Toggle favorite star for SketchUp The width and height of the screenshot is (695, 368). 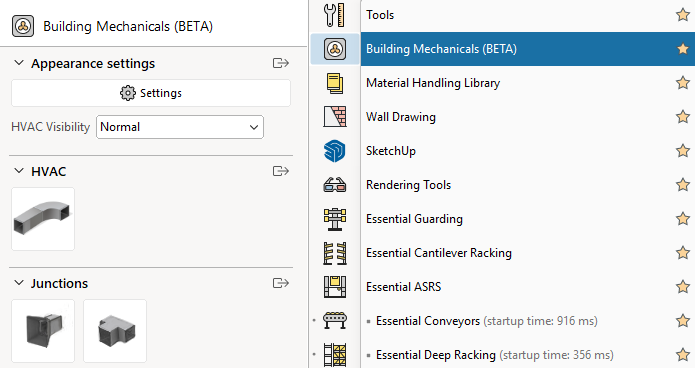click(683, 151)
